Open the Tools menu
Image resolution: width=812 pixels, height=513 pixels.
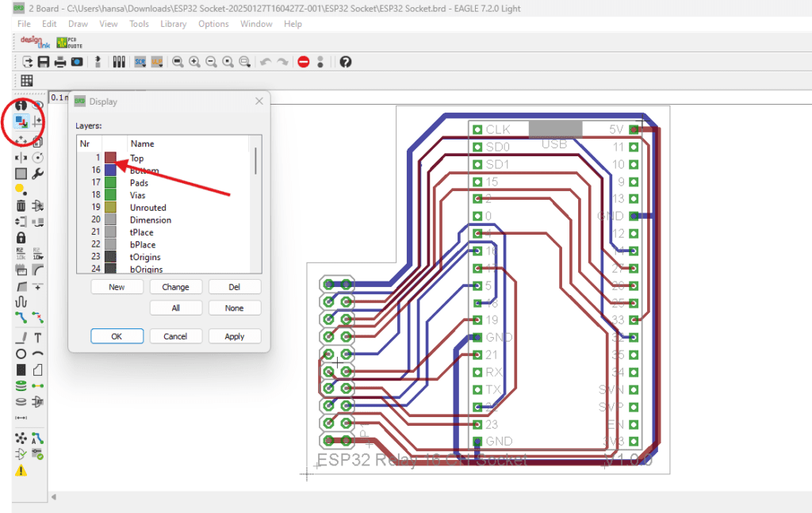(x=139, y=24)
